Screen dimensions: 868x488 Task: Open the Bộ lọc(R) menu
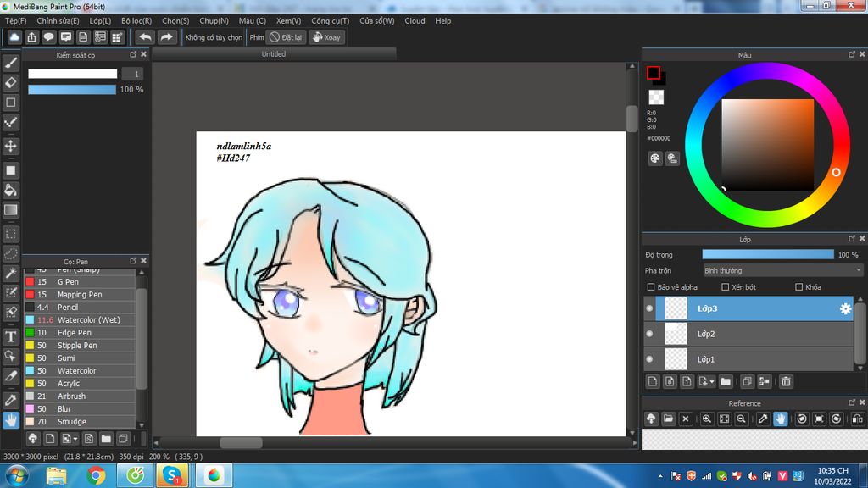point(136,20)
